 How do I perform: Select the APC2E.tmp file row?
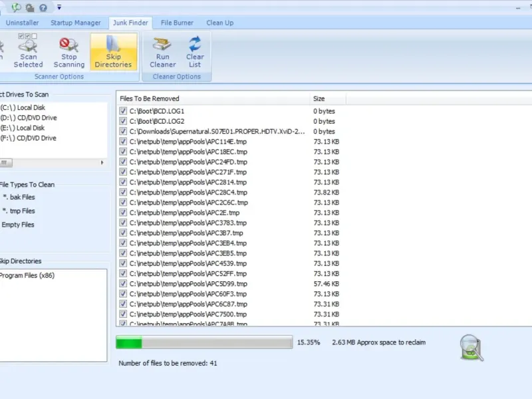(185, 213)
